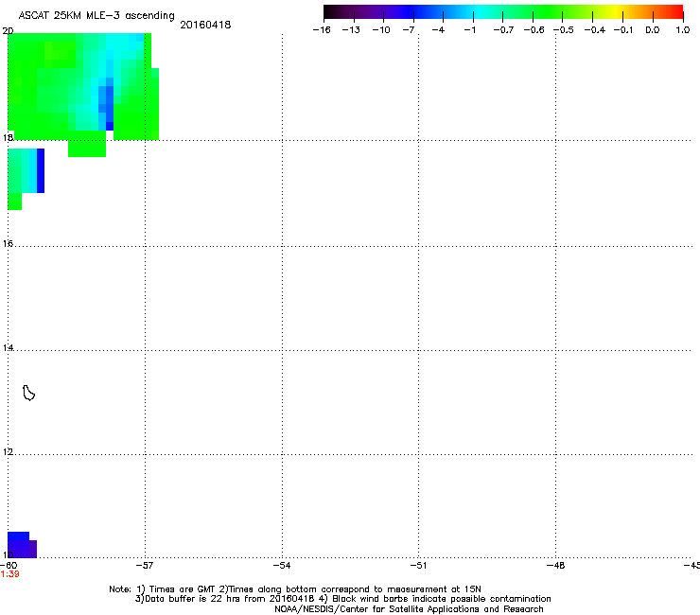Click the latitude label 18

pyautogui.click(x=8, y=137)
